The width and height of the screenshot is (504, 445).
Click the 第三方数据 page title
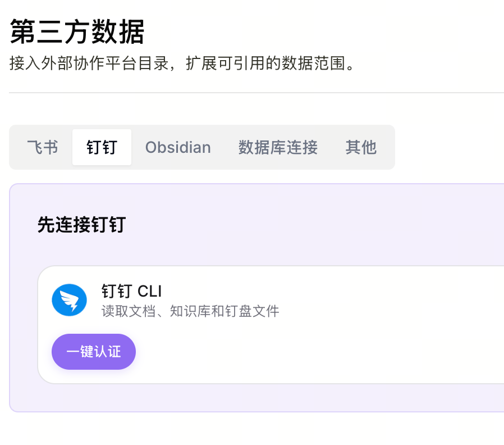point(77,31)
